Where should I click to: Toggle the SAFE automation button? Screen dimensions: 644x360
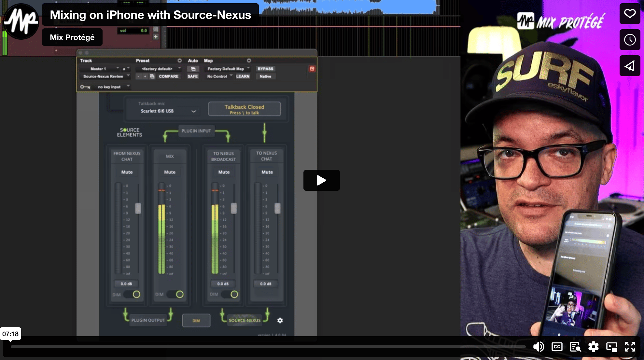click(x=192, y=76)
